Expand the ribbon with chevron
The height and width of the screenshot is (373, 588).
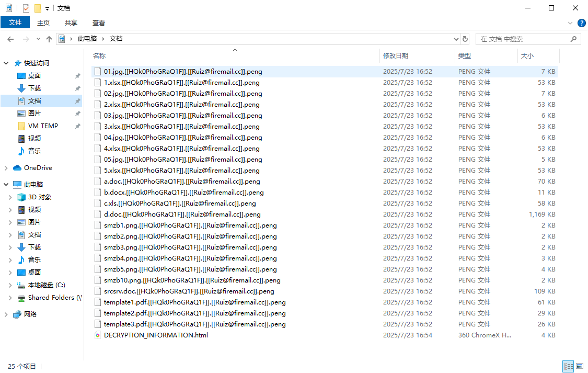point(570,23)
